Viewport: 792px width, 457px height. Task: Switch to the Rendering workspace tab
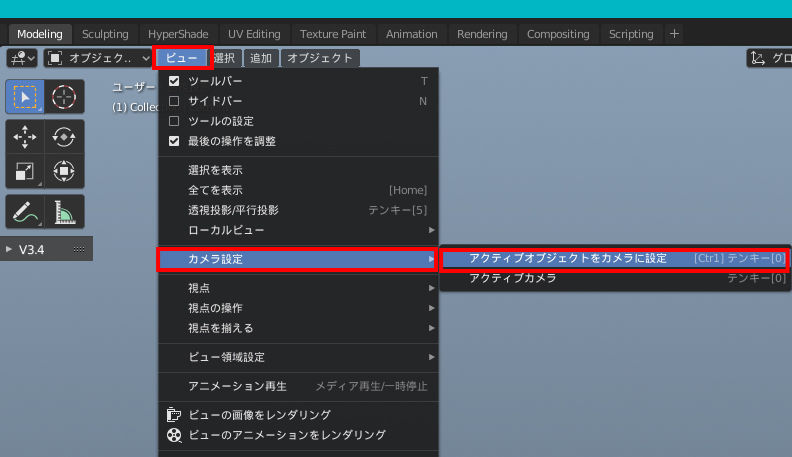point(482,34)
